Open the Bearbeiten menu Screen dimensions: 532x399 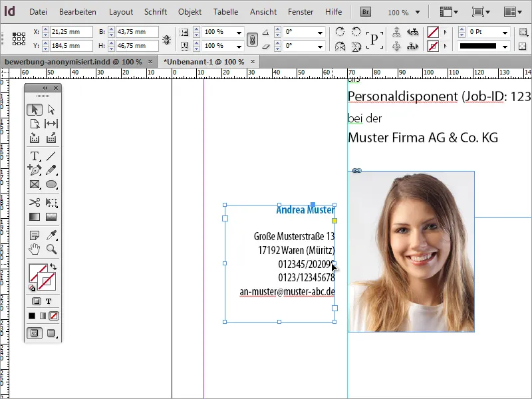click(x=78, y=12)
